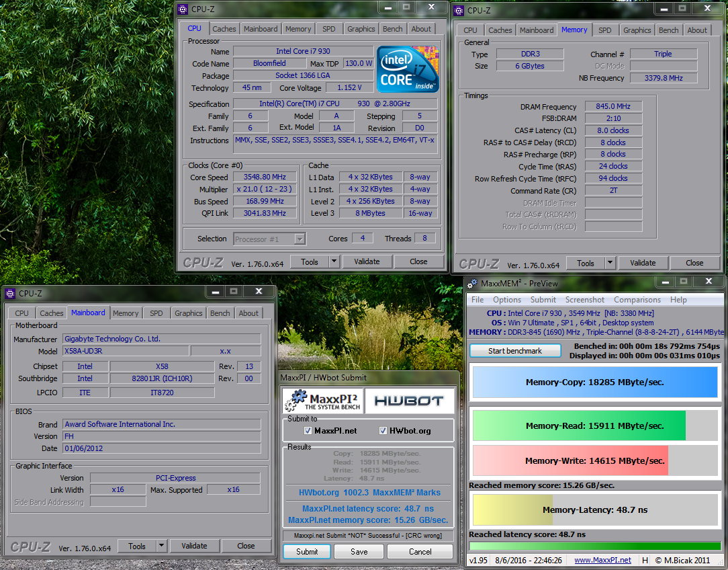Click the Memory-Copy blue result bar
Image resolution: width=728 pixels, height=570 pixels.
595,382
